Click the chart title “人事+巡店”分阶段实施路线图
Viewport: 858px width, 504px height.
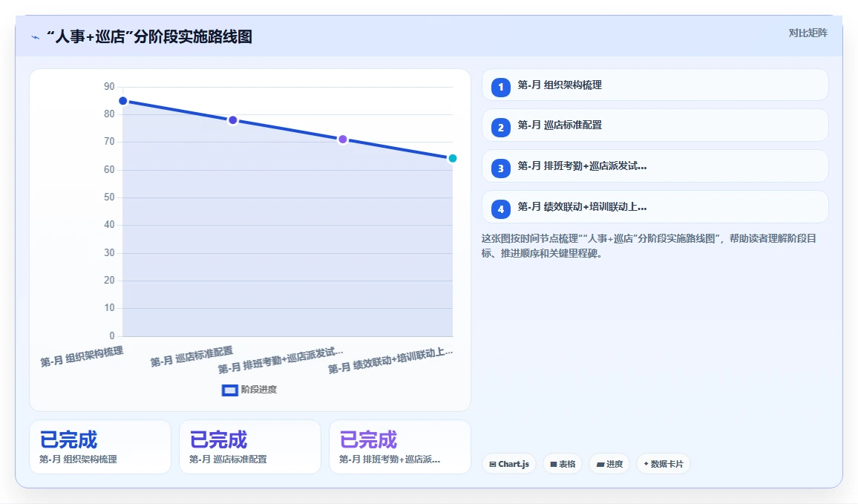pyautogui.click(x=149, y=36)
